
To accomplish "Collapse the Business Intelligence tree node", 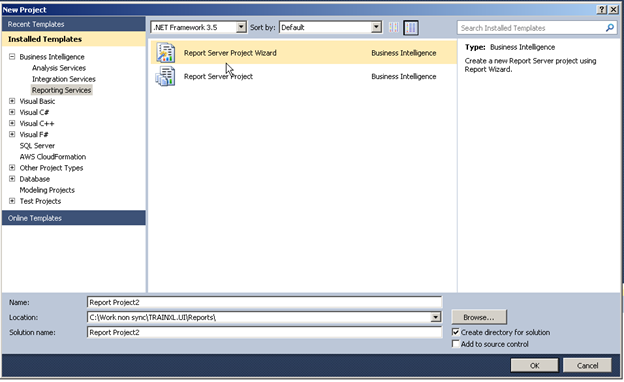I will 12,57.
